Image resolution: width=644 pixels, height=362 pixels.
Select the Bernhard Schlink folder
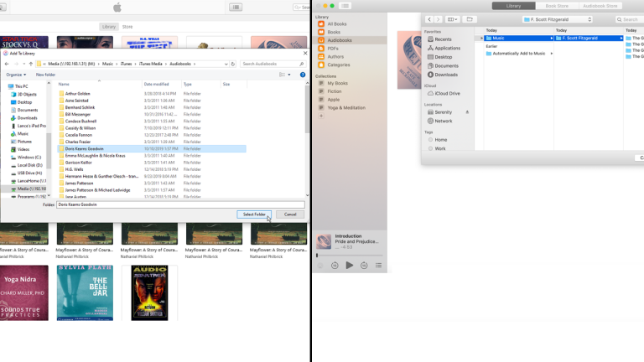(80, 107)
